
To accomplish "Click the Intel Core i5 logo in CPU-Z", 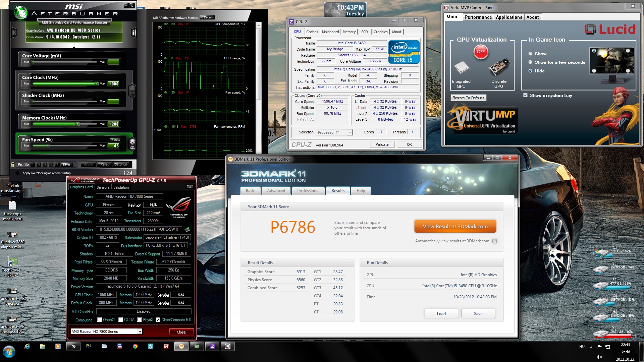I will click(404, 52).
